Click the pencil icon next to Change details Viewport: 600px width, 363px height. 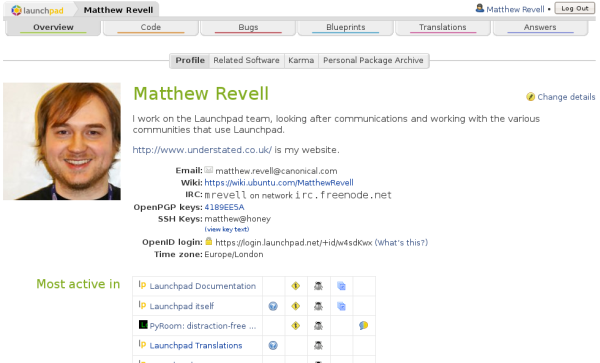click(x=530, y=97)
